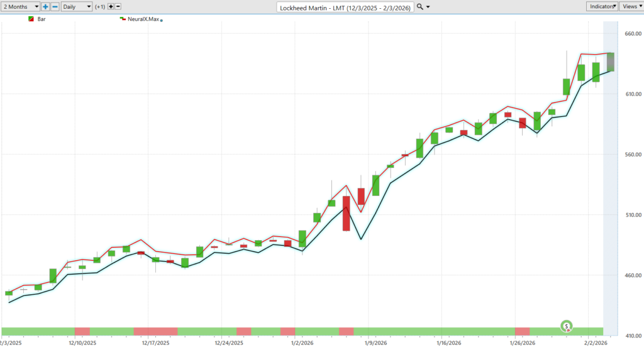Open the 2 Months range dropdown
The image size is (644, 350).
[20, 6]
